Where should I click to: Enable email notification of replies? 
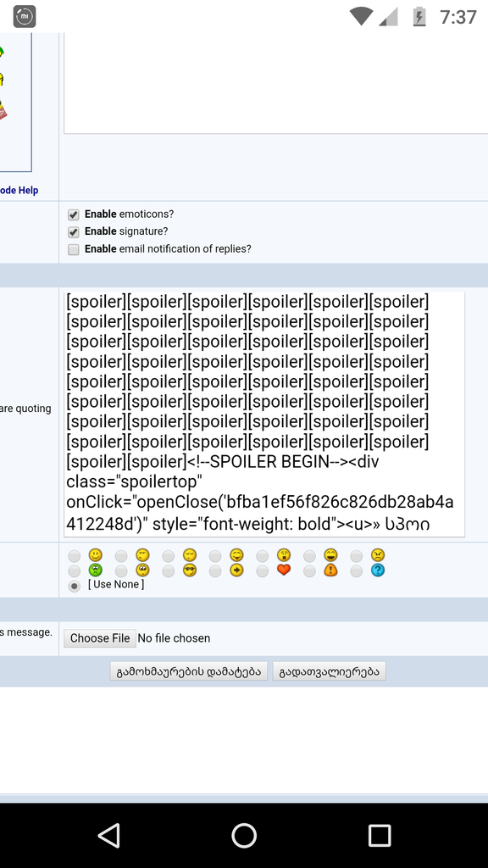coord(74,250)
